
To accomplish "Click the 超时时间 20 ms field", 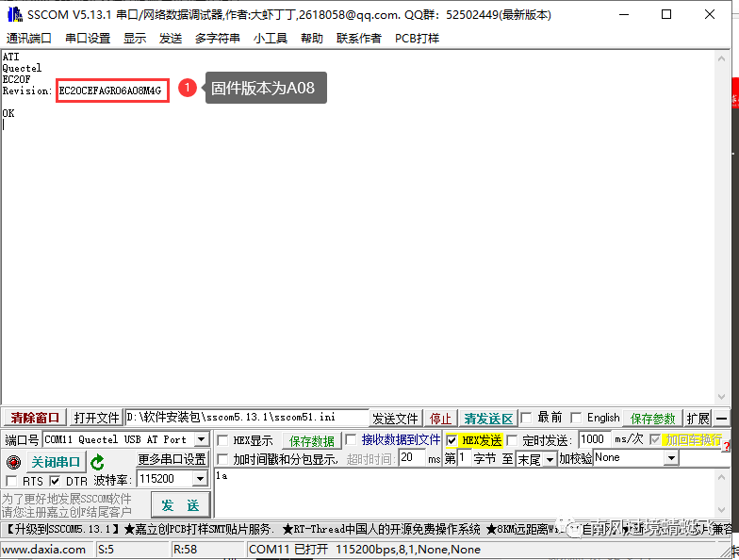I will coord(413,457).
